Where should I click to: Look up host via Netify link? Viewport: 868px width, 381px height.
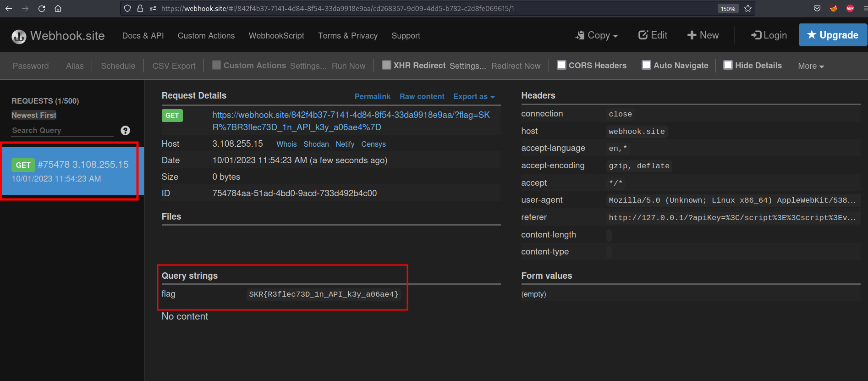345,144
